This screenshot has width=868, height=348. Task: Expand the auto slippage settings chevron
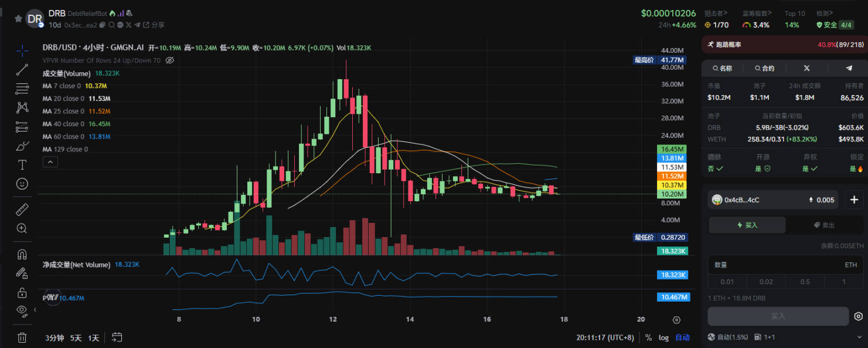(x=859, y=337)
